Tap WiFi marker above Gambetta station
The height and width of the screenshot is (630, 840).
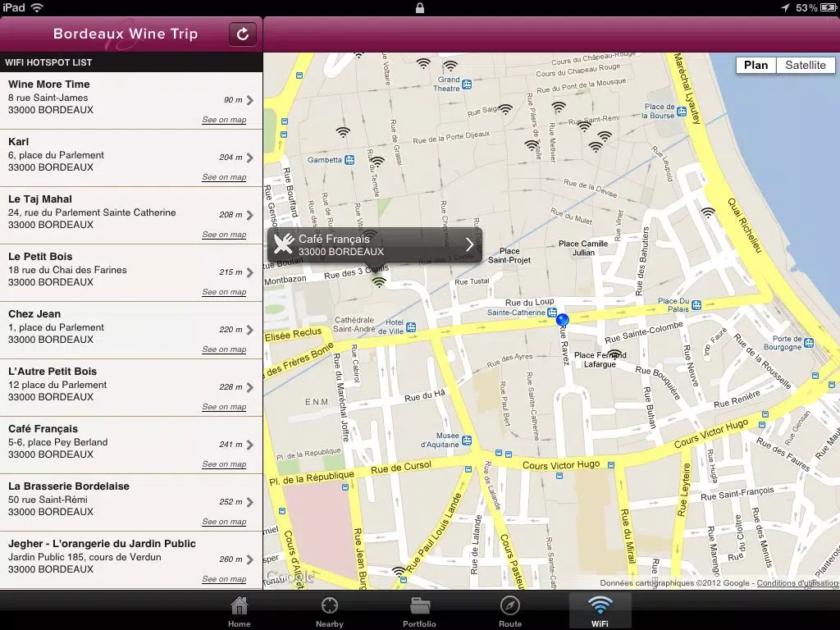[343, 132]
